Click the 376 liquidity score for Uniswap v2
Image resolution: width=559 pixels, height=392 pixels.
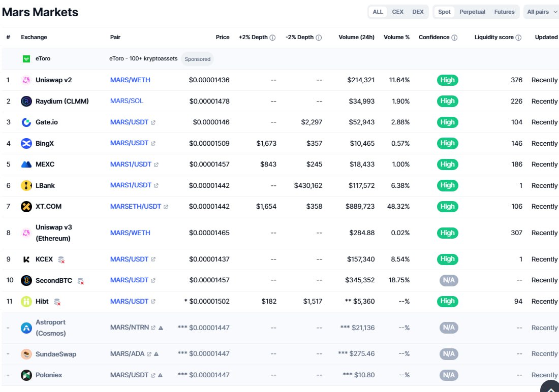coord(517,80)
